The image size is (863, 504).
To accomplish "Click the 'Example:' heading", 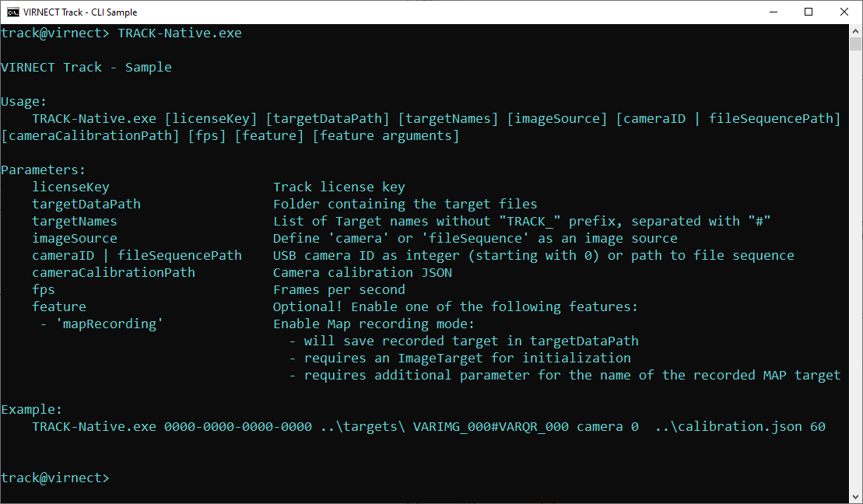I will pyautogui.click(x=31, y=410).
